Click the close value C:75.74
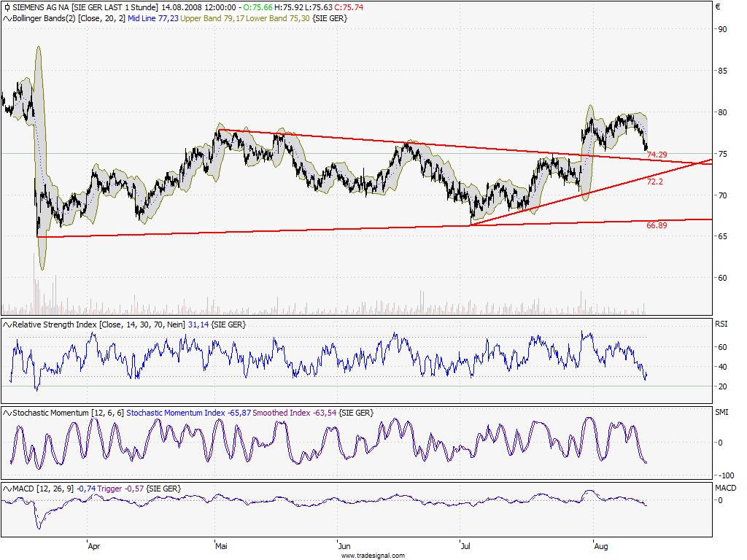 [x=349, y=7]
